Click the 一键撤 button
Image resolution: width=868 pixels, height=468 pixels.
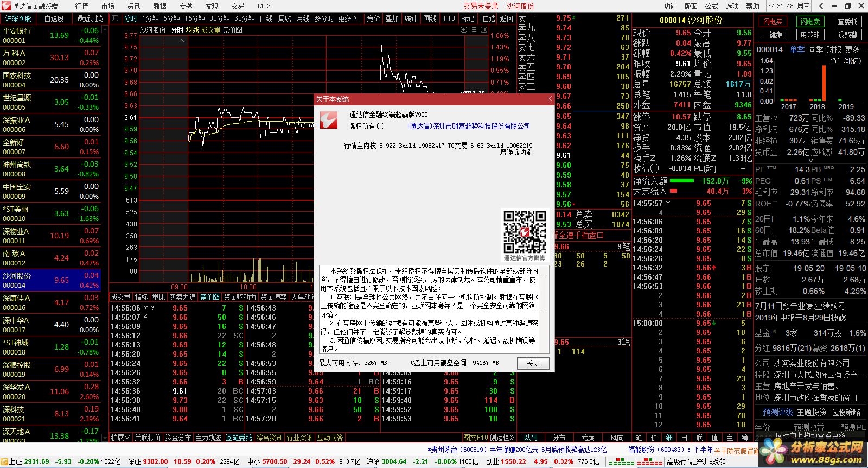pos(773,35)
